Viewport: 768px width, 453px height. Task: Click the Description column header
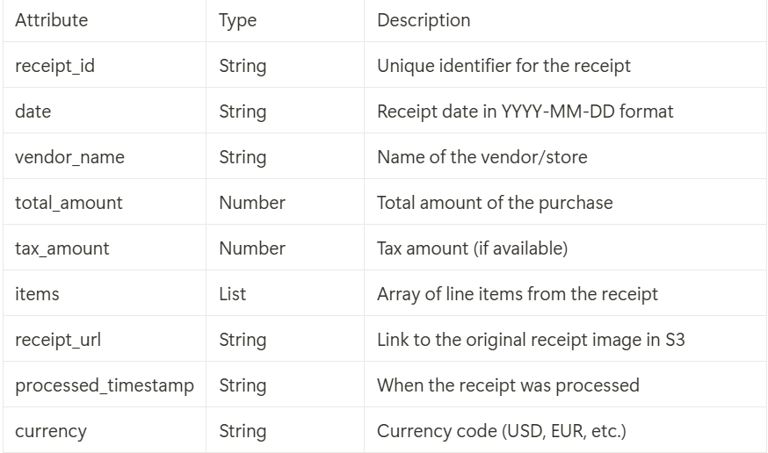423,20
